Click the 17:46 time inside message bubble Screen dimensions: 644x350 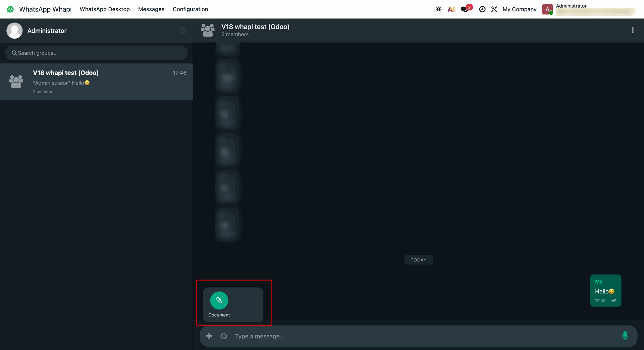coord(600,301)
